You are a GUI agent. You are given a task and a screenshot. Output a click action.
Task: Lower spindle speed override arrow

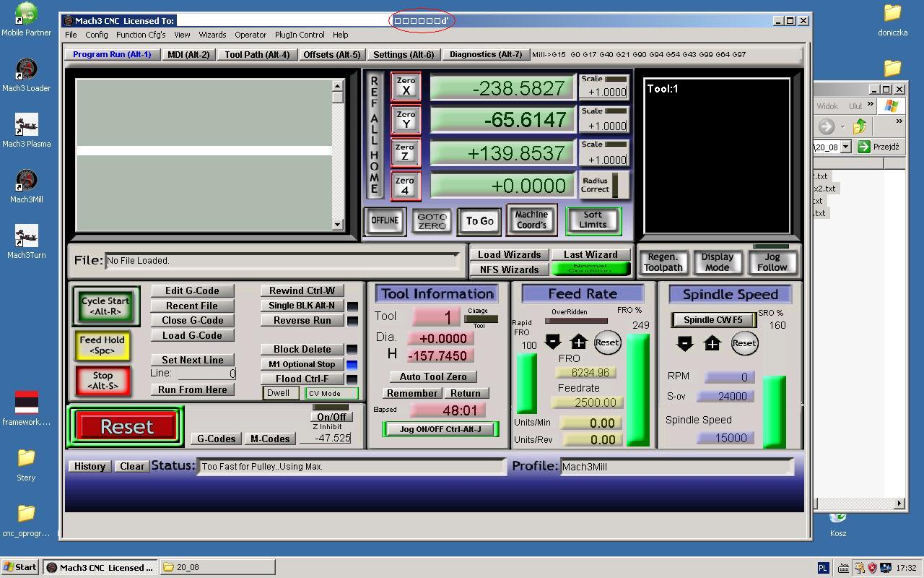click(x=685, y=343)
